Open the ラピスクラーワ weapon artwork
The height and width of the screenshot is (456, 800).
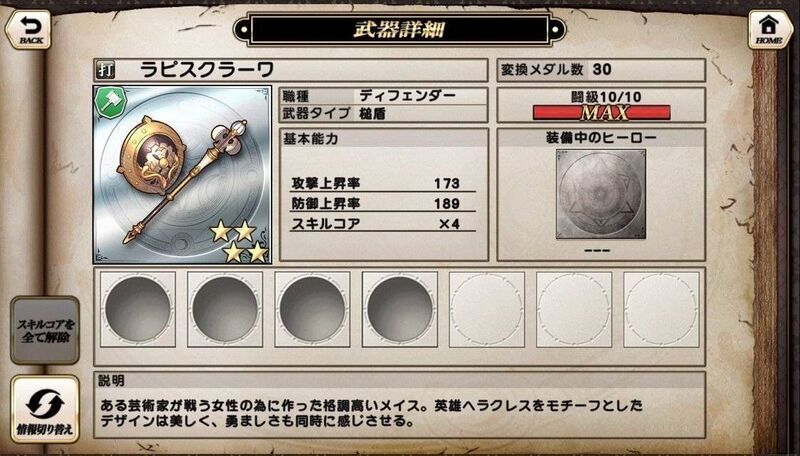182,174
